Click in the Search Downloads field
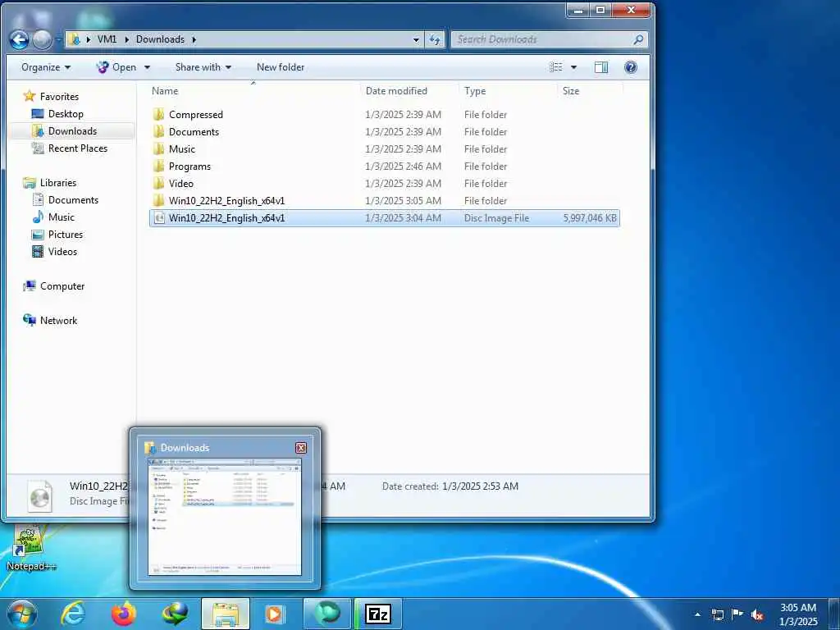The image size is (840, 630). tap(541, 39)
